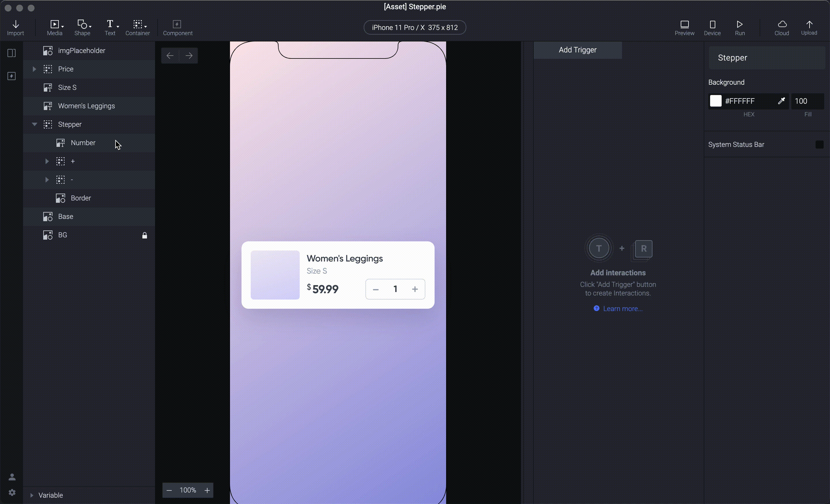Click Variable section toggle
The width and height of the screenshot is (830, 504).
click(31, 495)
